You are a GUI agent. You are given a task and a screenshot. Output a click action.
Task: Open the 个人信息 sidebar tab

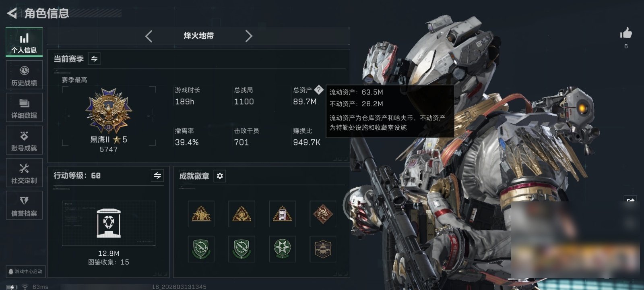(24, 42)
